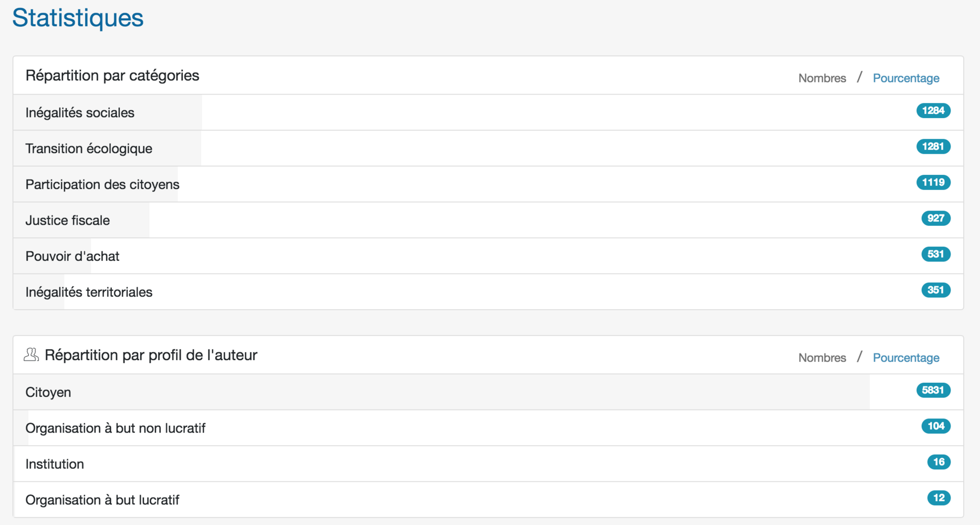The width and height of the screenshot is (980, 525).
Task: Show author profile stats as Pourcentage
Action: (906, 358)
